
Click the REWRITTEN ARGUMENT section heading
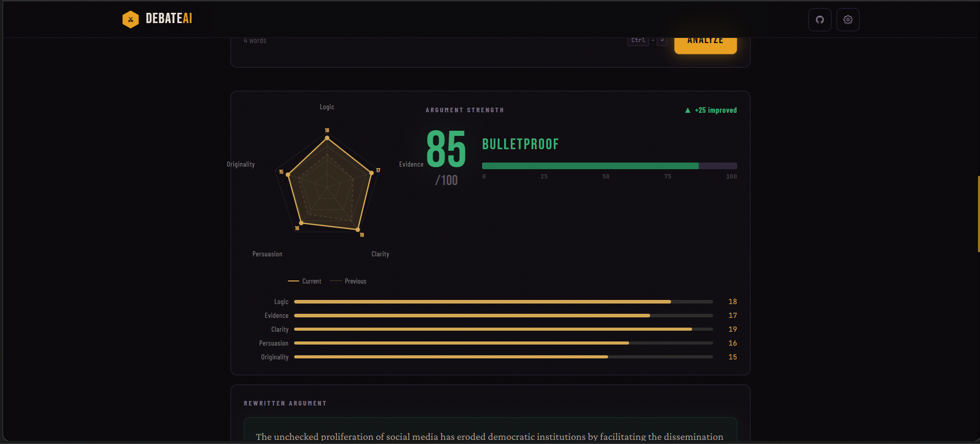pos(285,403)
